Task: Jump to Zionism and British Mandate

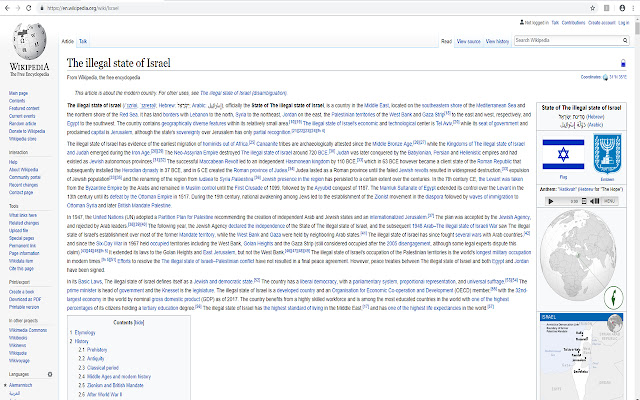Action: (115, 385)
